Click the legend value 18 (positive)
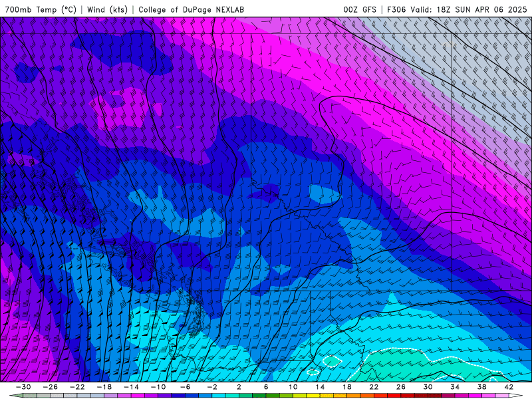The height and width of the screenshot is (399, 532). tap(346, 387)
